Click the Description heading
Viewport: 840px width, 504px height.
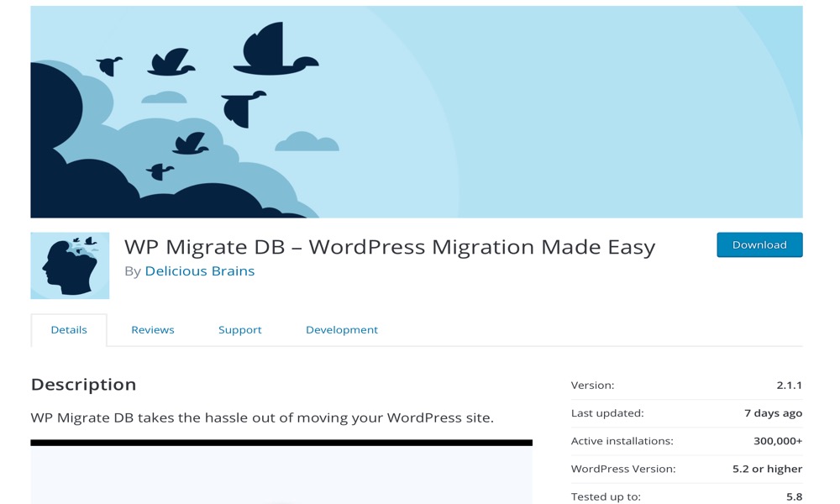tap(83, 385)
